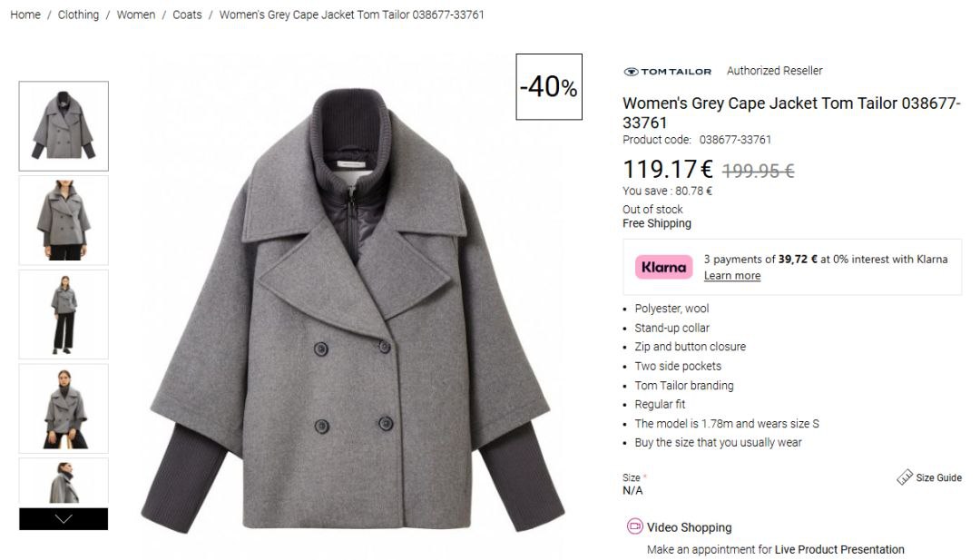Select the seated model thumbnail
The width and height of the screenshot is (980, 560).
coord(64,408)
